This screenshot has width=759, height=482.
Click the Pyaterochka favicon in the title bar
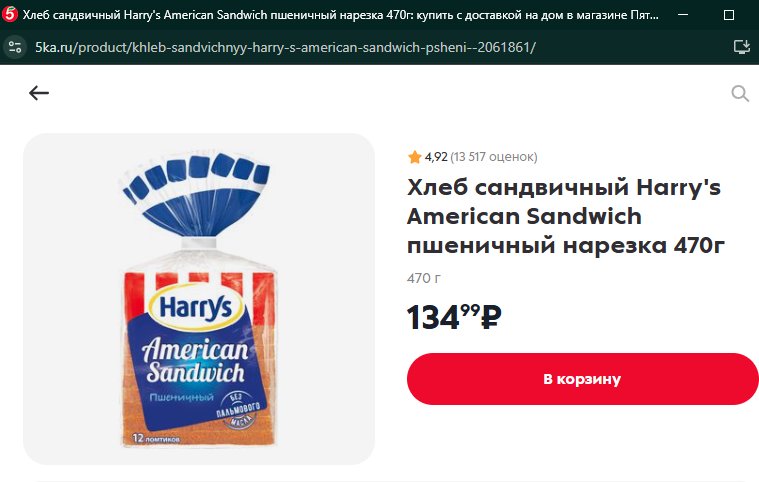click(x=10, y=15)
